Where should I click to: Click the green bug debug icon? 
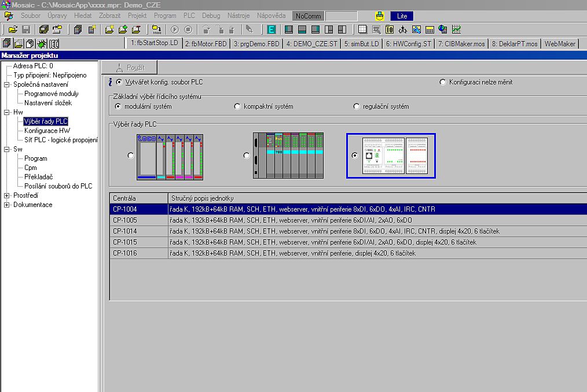[42, 43]
